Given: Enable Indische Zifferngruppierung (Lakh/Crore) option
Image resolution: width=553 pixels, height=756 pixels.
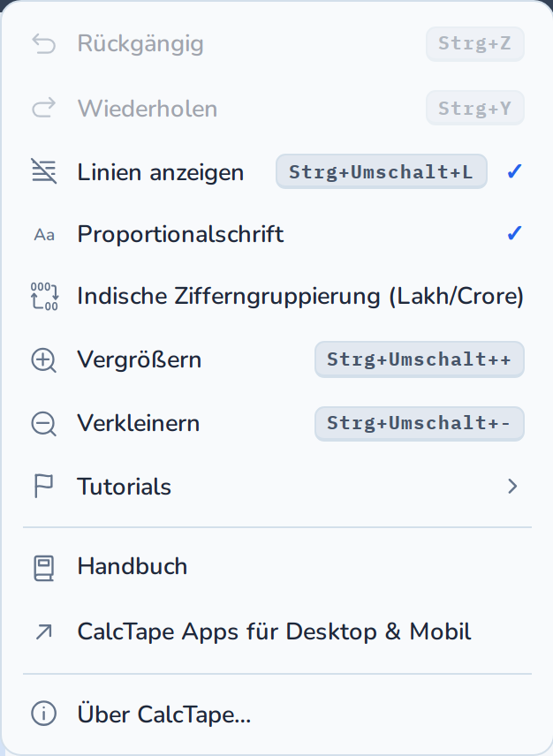Looking at the screenshot, I should click(x=277, y=296).
